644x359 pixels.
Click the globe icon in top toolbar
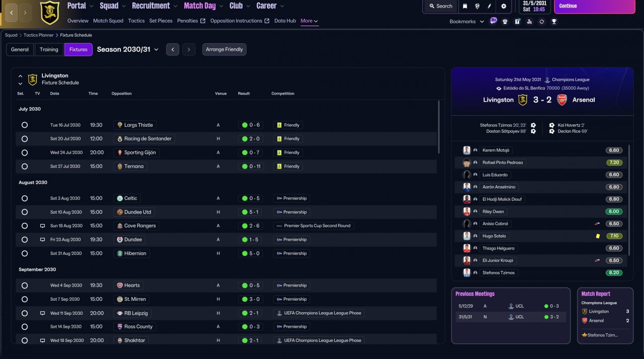[477, 6]
